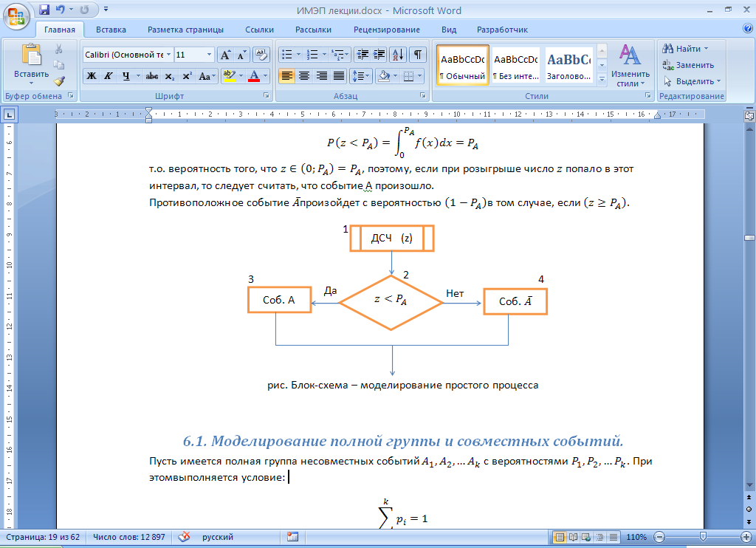This screenshot has height=548, width=756.
Task: Apply strikethrough formatting
Action: 152,76
